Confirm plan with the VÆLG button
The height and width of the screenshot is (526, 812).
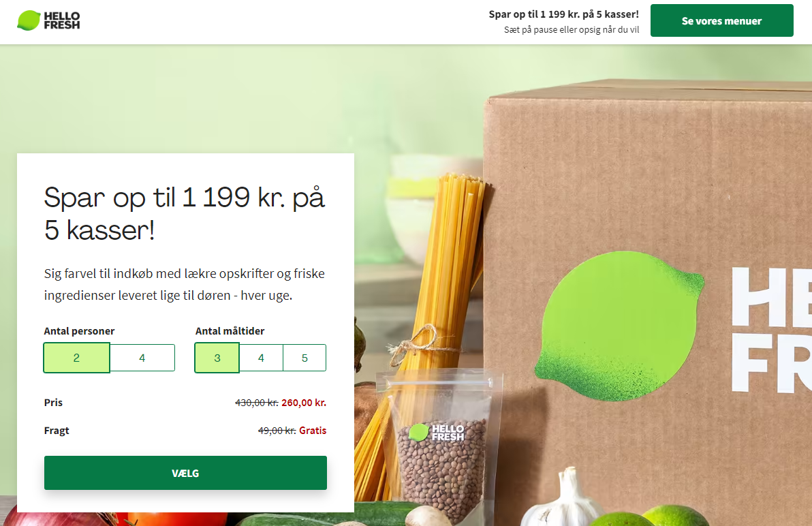pyautogui.click(x=185, y=473)
